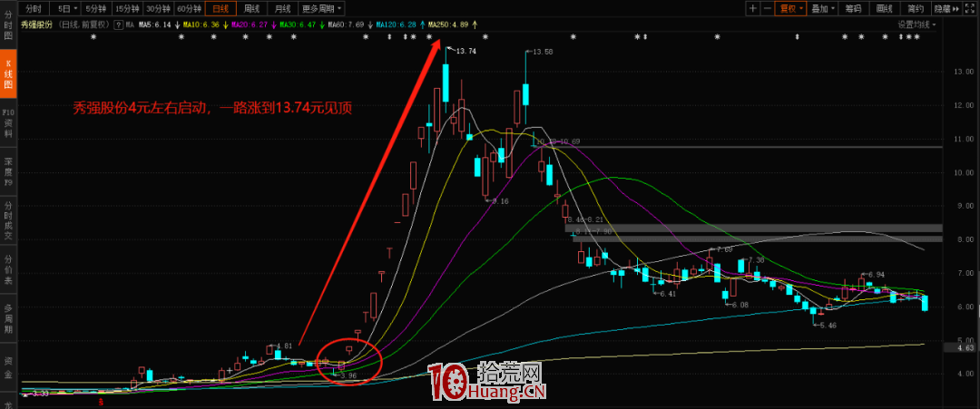Click the MA120:6.28 indicator label
The width and height of the screenshot is (980, 409).
(397, 25)
